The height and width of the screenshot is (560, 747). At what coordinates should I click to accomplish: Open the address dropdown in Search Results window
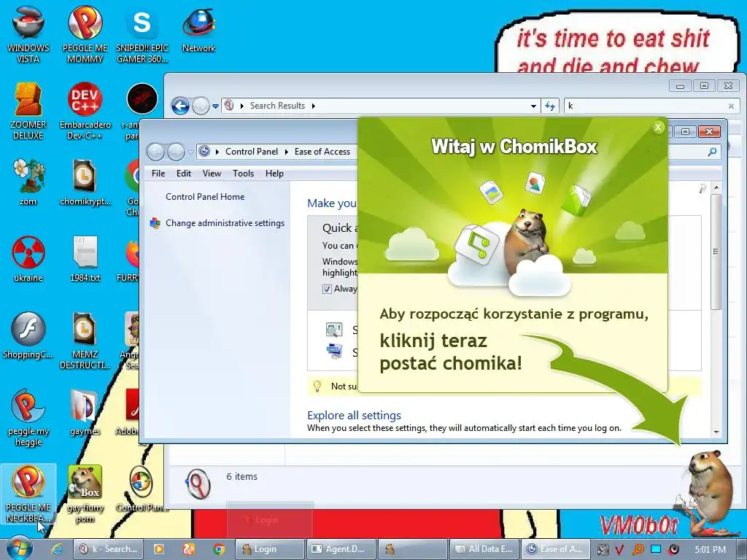click(533, 106)
